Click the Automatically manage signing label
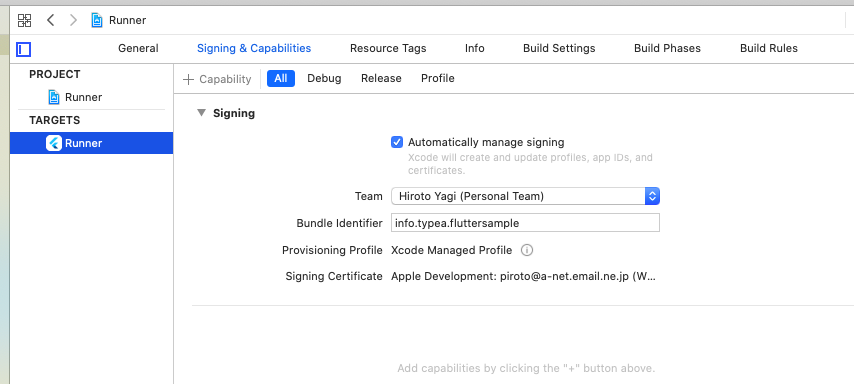This screenshot has width=854, height=384. coord(486,143)
